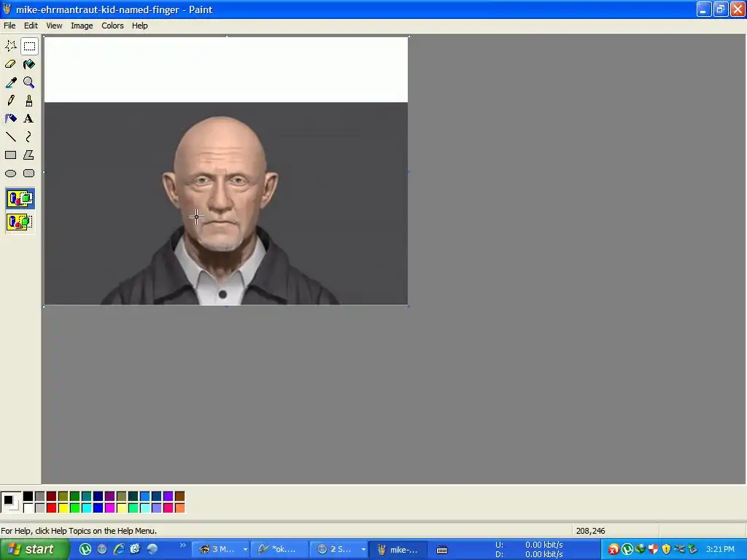Switch to the '*ok....' taskbar window

pos(278,550)
